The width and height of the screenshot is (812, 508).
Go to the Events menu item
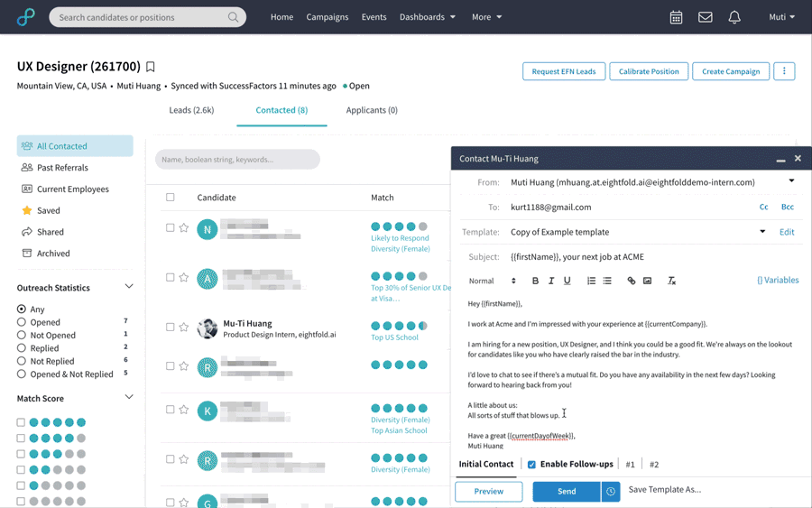pyautogui.click(x=374, y=17)
